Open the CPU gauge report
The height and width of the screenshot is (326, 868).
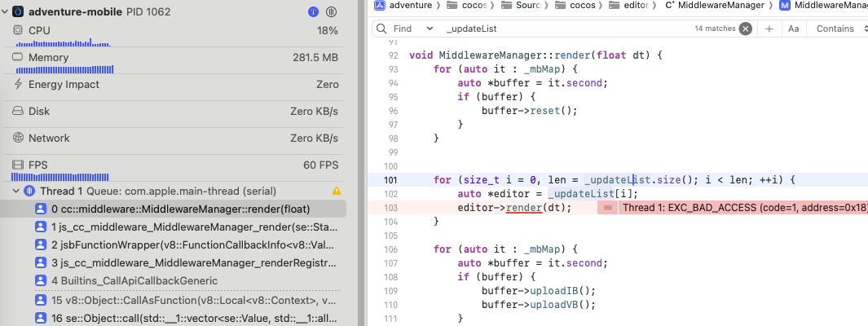point(175,34)
